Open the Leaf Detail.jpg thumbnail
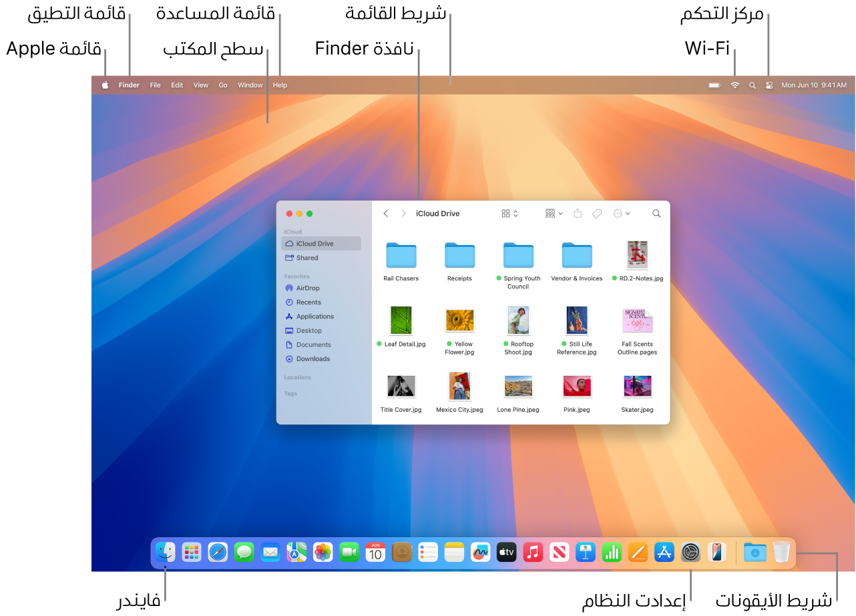 401,320
